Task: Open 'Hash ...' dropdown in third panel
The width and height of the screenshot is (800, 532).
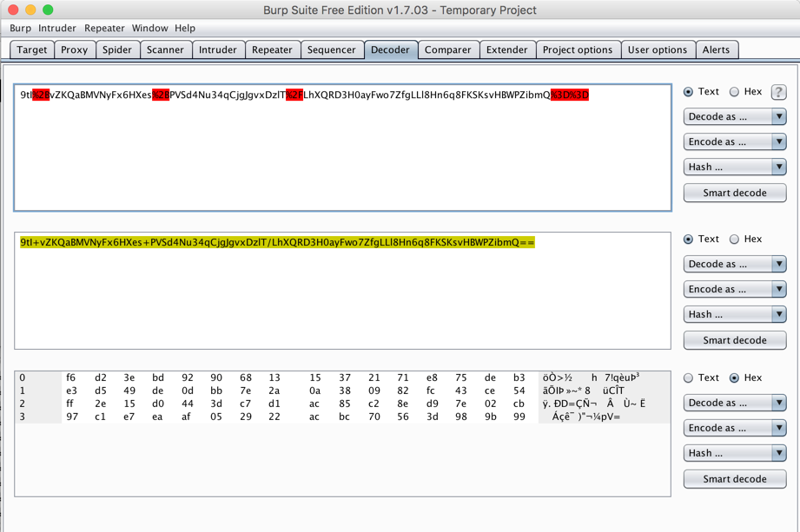Action: (x=735, y=453)
